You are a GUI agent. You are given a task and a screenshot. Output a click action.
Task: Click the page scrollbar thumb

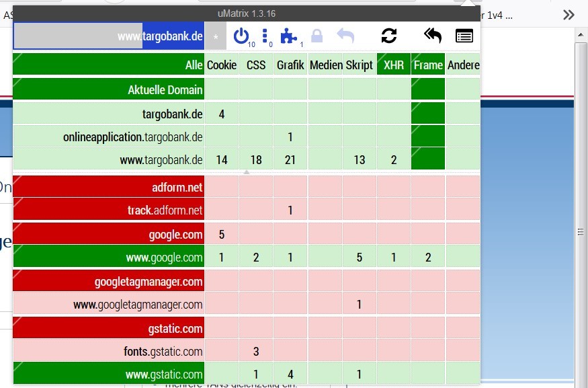pyautogui.click(x=581, y=232)
